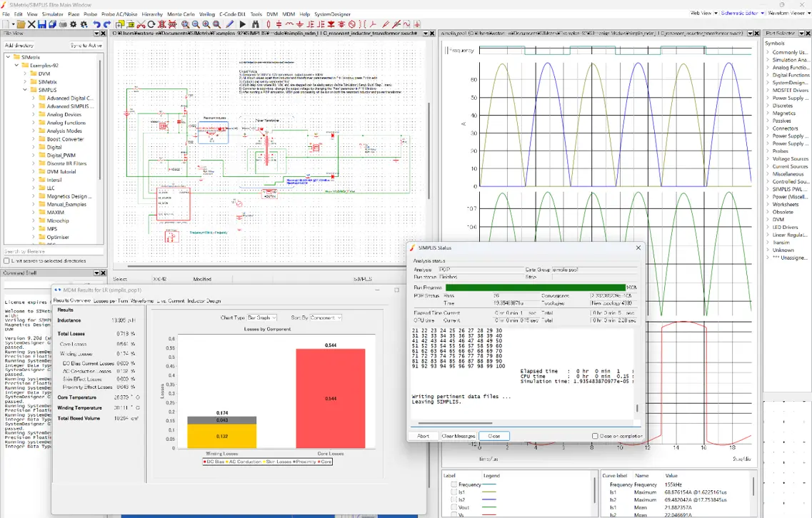Select the blue wire pen tool
The image size is (812, 518).
pos(229,24)
